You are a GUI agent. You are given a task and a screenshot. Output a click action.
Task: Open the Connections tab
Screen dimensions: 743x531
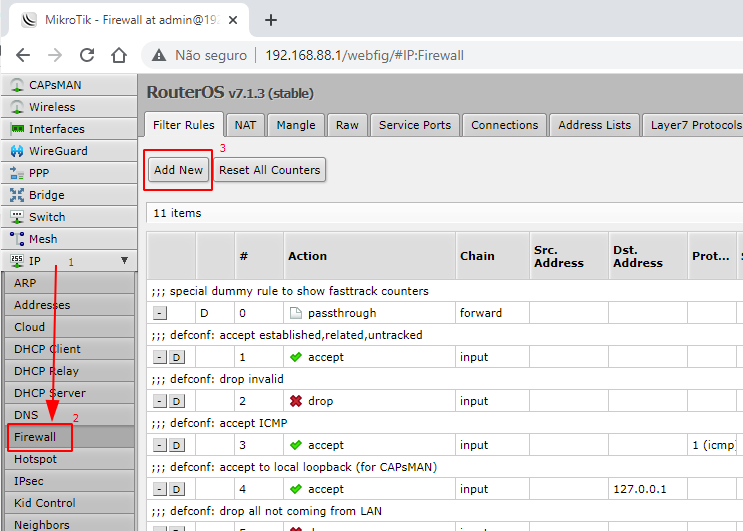pyautogui.click(x=504, y=125)
